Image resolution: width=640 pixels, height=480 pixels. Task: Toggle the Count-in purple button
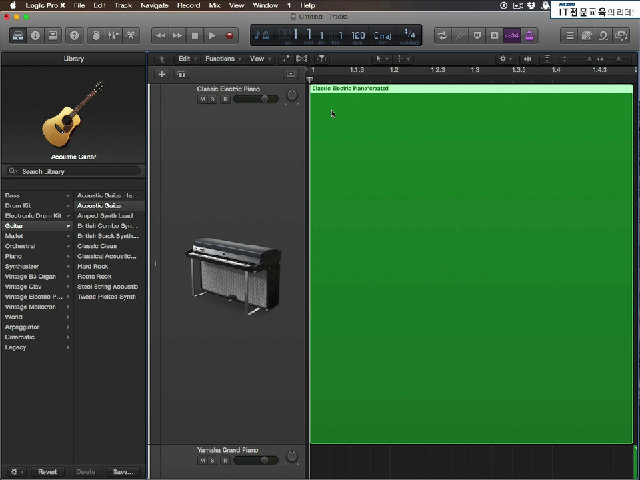click(512, 36)
